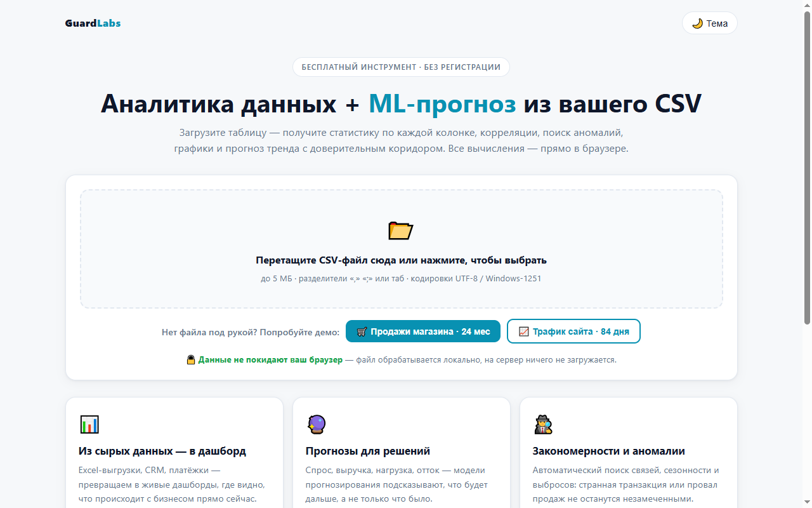Select the 'Прогнозы для решений' heading
This screenshot has width=812, height=508.
[368, 451]
